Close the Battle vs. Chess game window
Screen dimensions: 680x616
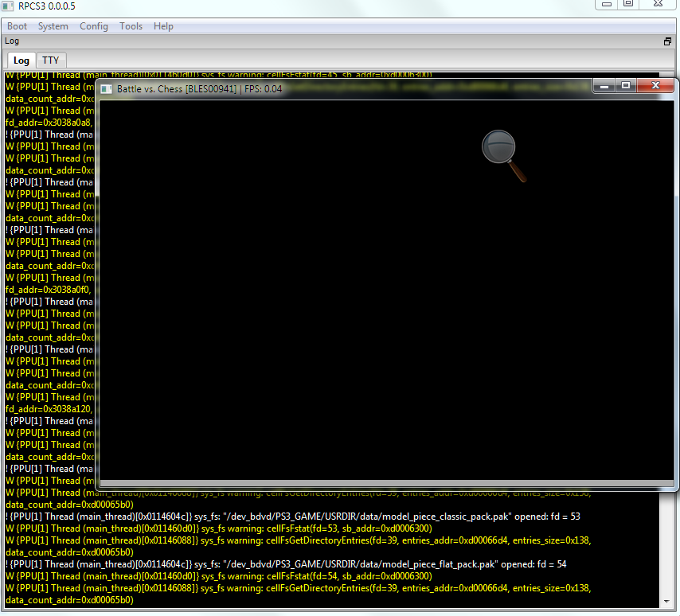(x=655, y=85)
